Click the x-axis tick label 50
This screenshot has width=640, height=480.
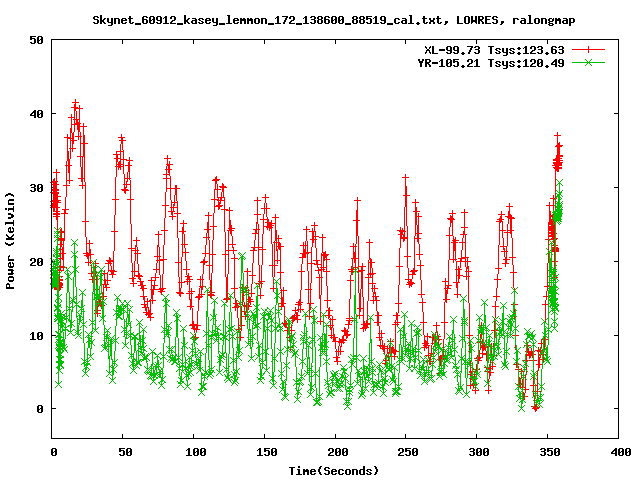[125, 452]
